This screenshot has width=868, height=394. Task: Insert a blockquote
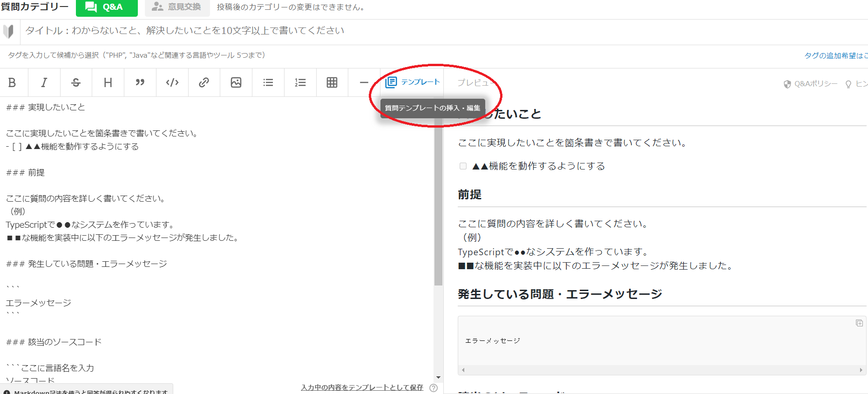(140, 82)
